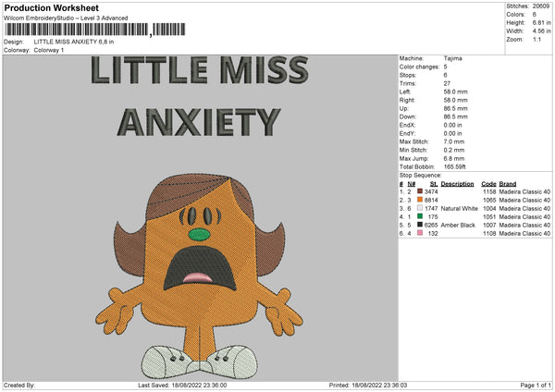This screenshot has height=392, width=555.
Task: Click 'Madeira Classic 40' in the 1108 row
Action: [524, 234]
